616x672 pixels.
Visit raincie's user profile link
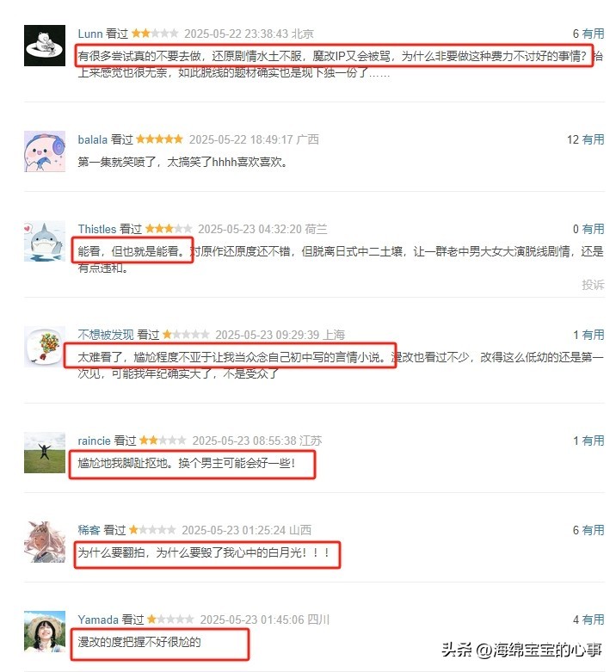click(x=95, y=441)
